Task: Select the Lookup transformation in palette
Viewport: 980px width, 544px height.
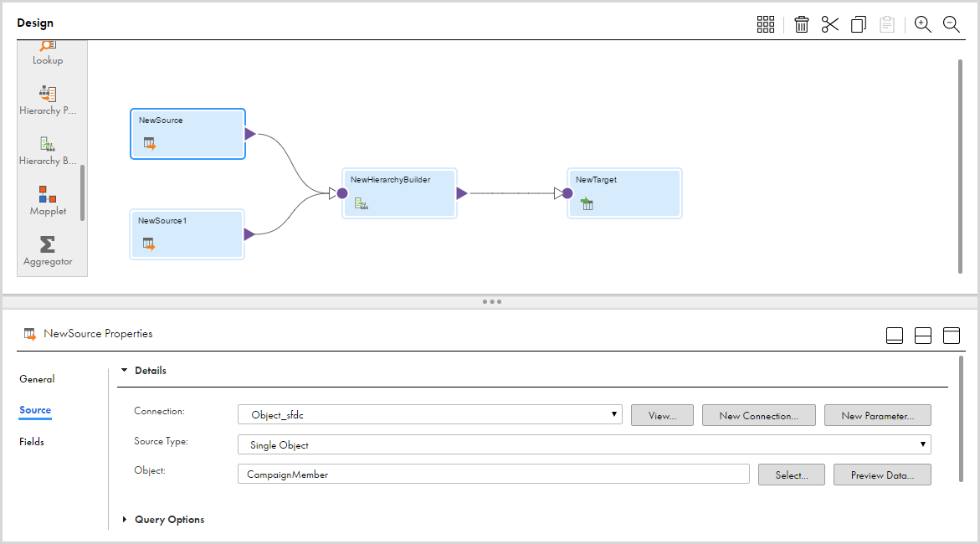Action: point(49,54)
